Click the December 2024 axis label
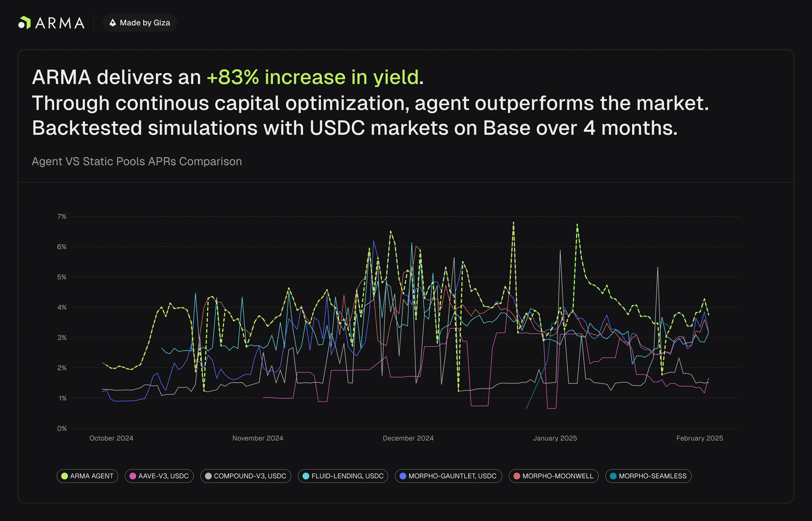The image size is (812, 521). [x=408, y=438]
